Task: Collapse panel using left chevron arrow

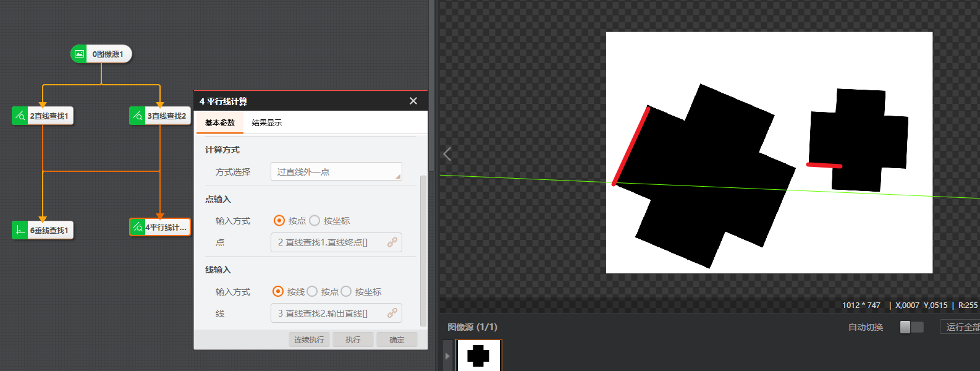Action: click(447, 154)
